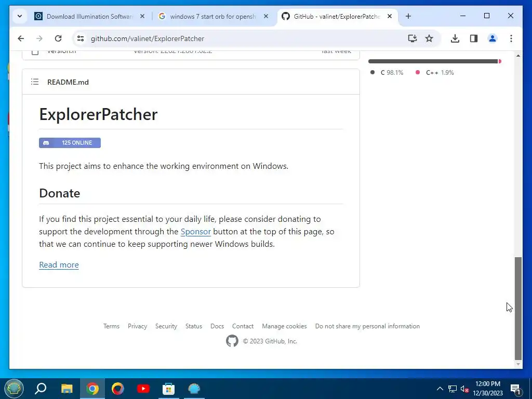Open taskbar Search magnifier
This screenshot has height=399, width=532.
[41, 389]
